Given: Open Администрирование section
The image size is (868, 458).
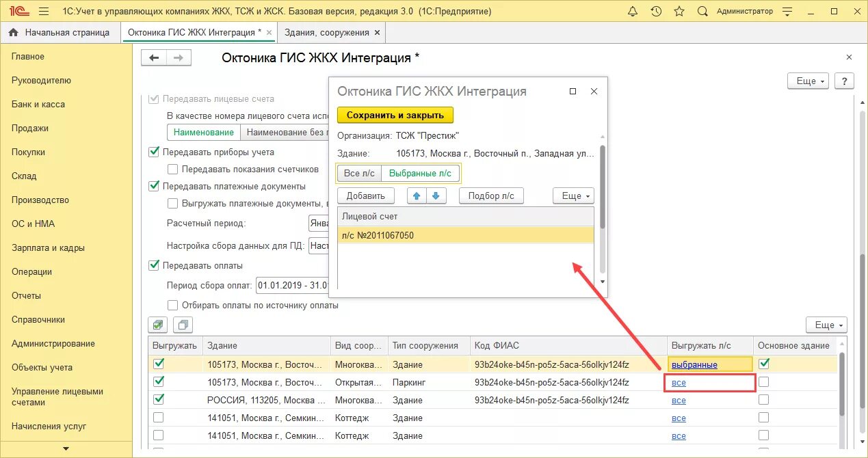Looking at the screenshot, I should click(x=53, y=343).
